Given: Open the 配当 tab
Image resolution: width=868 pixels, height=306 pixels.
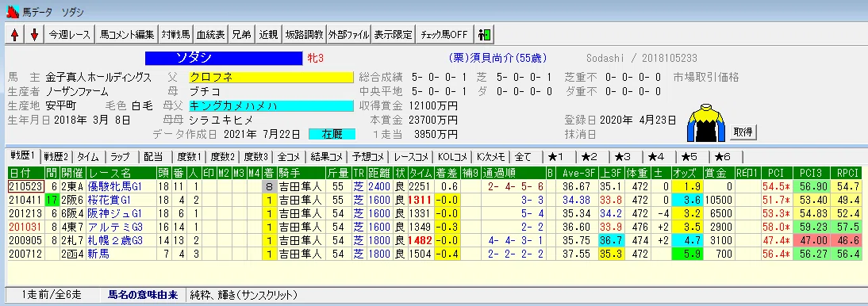Looking at the screenshot, I should [154, 157].
